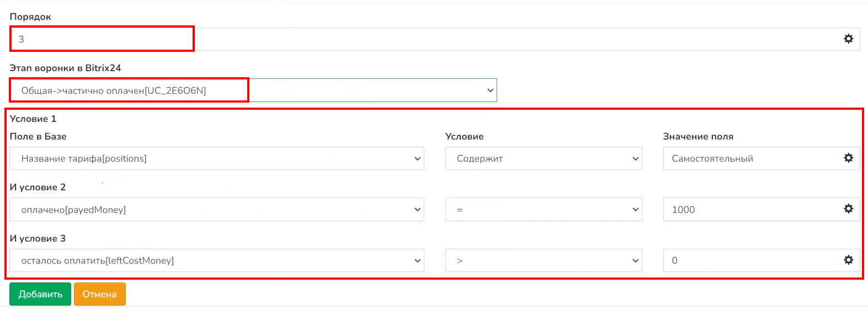
Task: Click chevron arrow of Bitrix24 stage selector
Action: pyautogui.click(x=490, y=90)
